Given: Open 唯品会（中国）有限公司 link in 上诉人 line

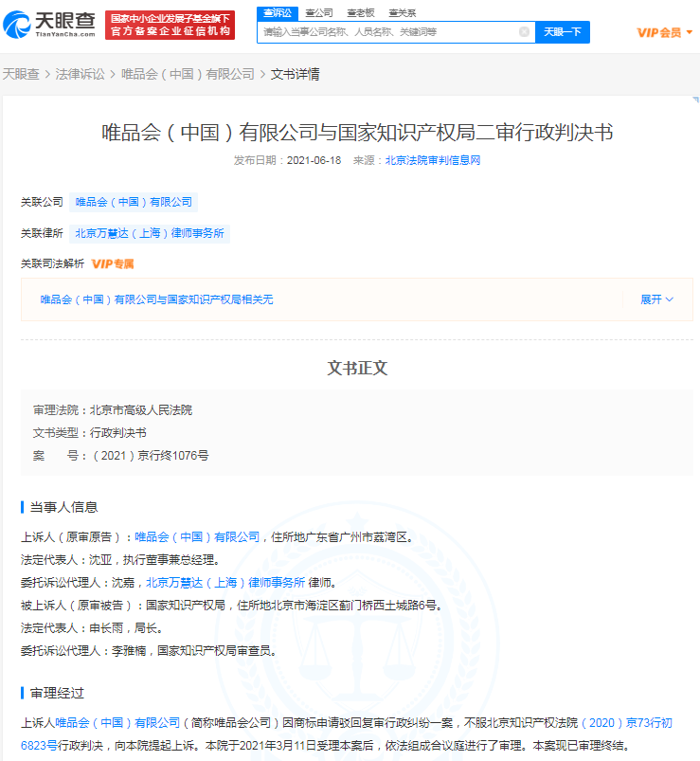Looking at the screenshot, I should (x=197, y=536).
